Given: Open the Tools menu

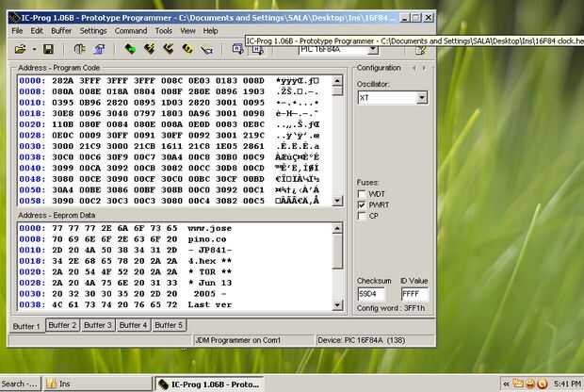Looking at the screenshot, I should click(164, 31).
